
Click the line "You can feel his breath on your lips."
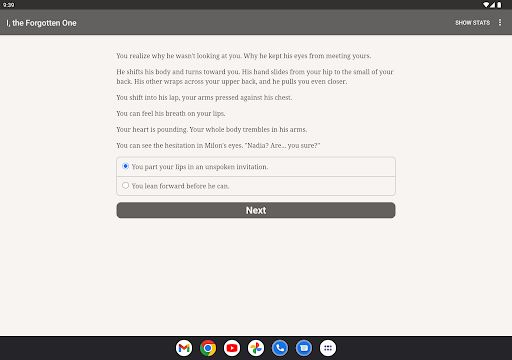(x=171, y=114)
